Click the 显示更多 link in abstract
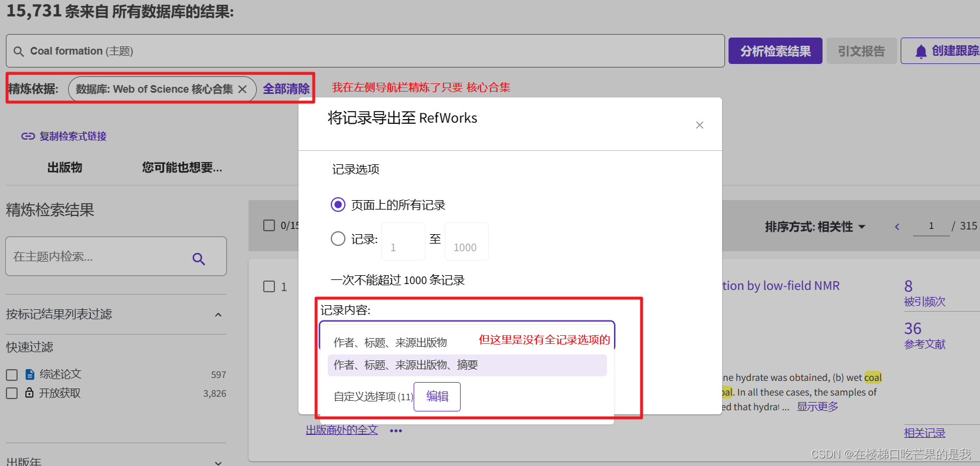The height and width of the screenshot is (466, 980). (817, 407)
